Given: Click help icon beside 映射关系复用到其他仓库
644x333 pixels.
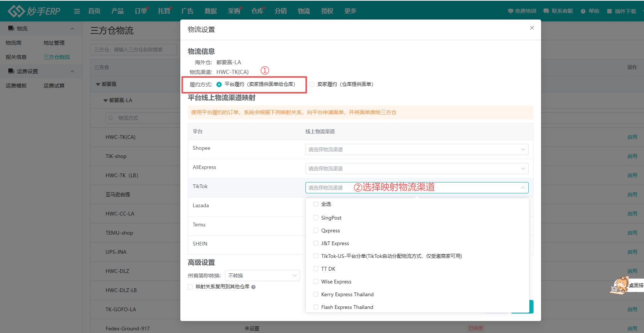Looking at the screenshot, I should (x=254, y=287).
